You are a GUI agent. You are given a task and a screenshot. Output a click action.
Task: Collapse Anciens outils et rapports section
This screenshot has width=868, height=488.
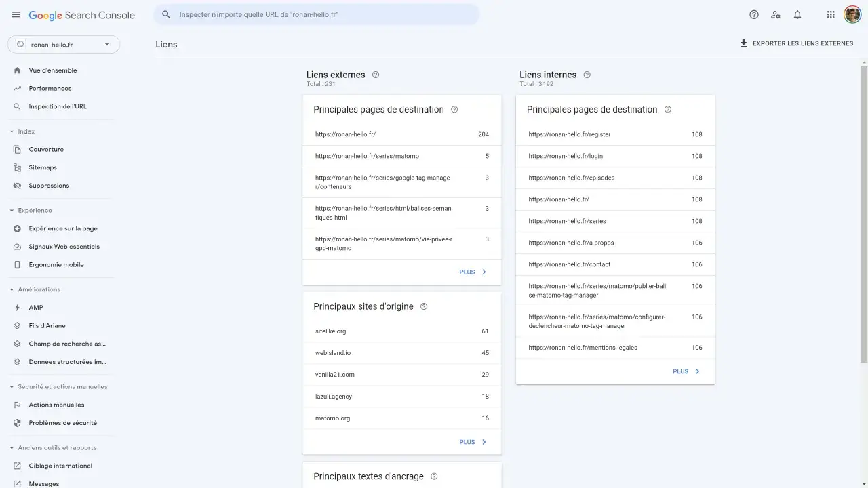point(12,448)
